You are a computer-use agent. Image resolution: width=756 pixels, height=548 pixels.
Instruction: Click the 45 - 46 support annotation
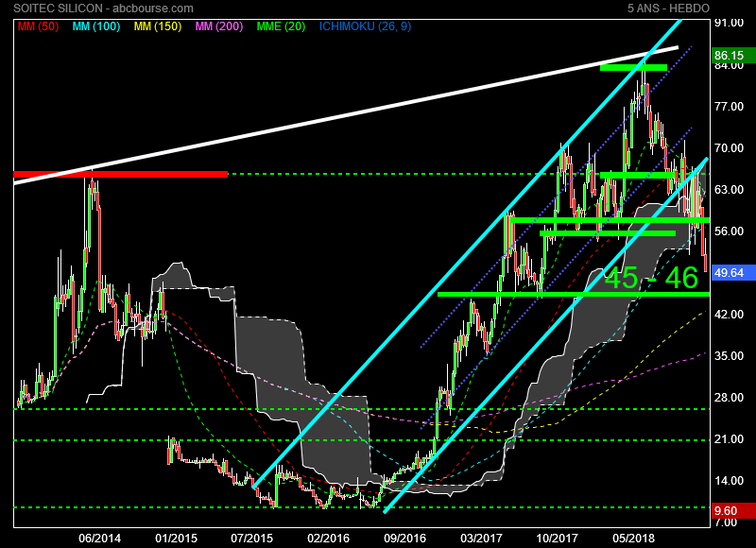click(651, 278)
